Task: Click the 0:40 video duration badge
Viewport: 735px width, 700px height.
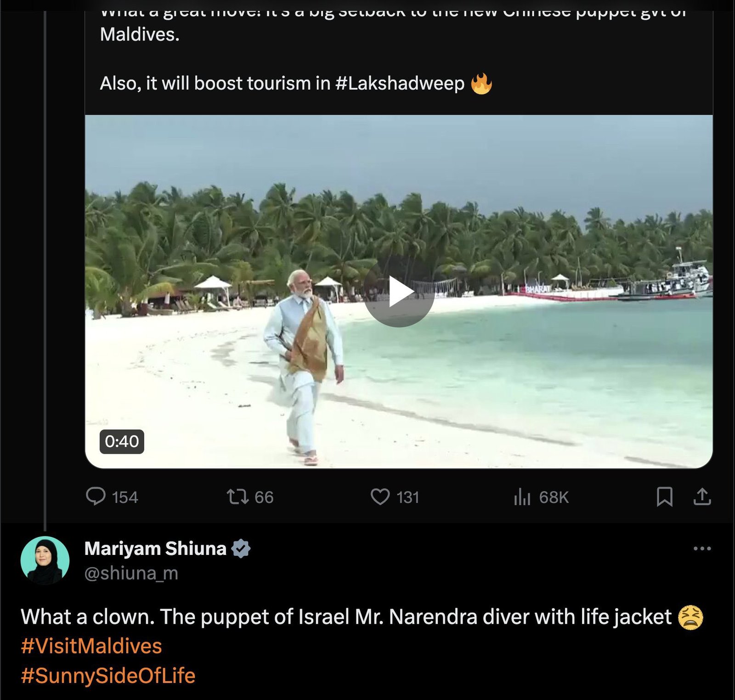Action: pos(122,441)
